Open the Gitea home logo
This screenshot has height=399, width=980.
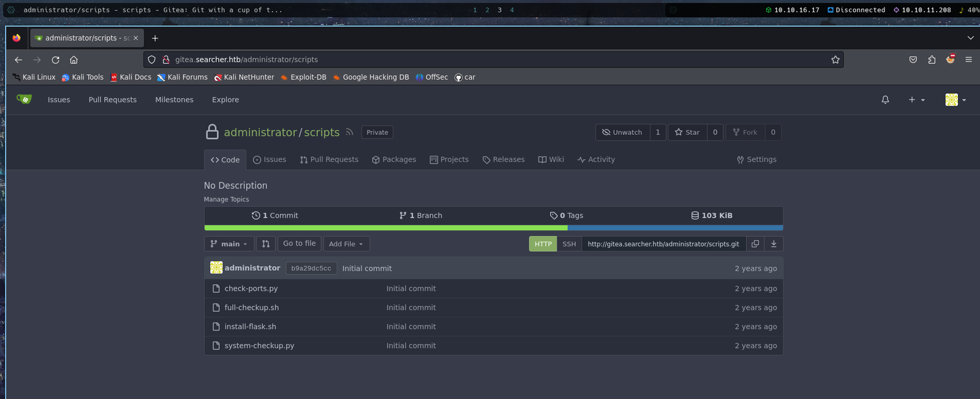[x=24, y=99]
